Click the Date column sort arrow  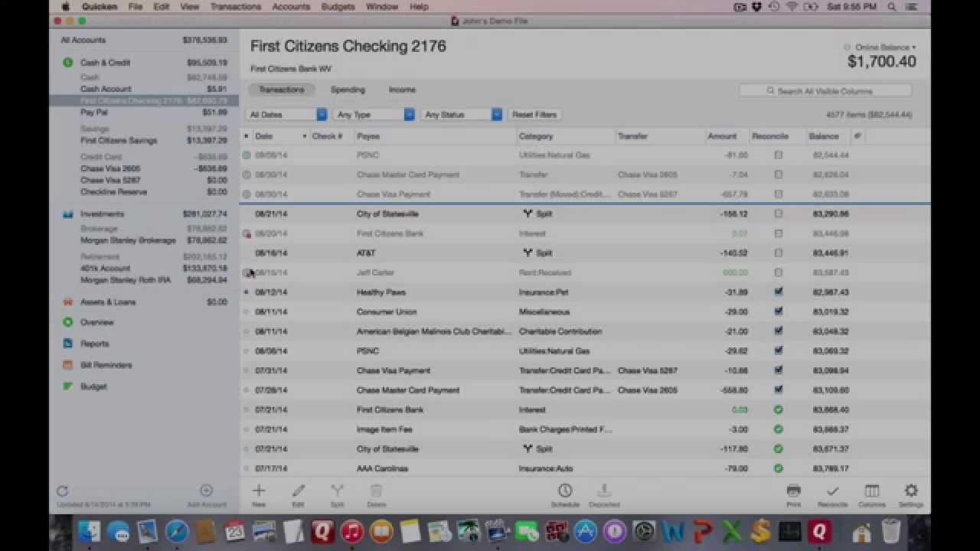tap(304, 136)
